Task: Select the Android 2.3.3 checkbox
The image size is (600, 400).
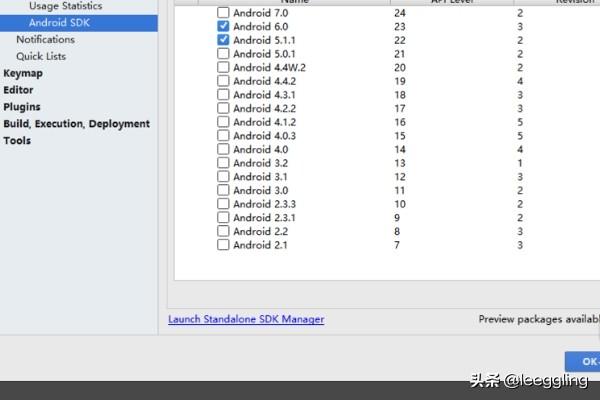Action: coord(223,204)
